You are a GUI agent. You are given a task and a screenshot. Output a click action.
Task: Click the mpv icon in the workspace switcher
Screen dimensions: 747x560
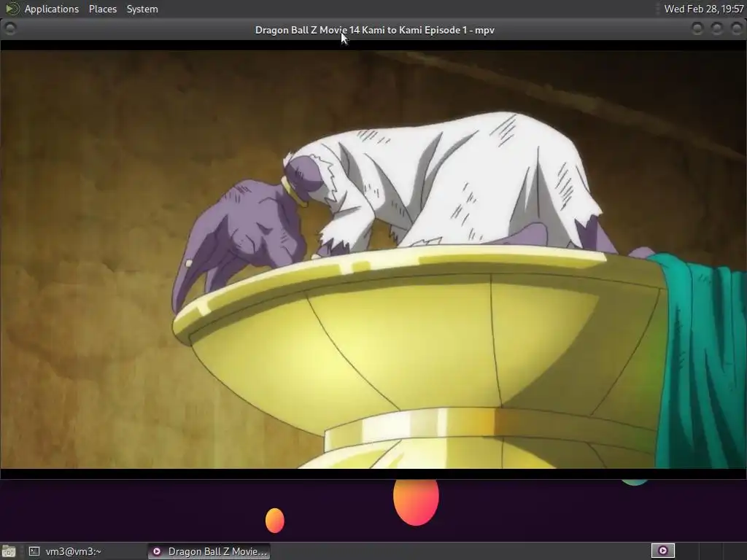tap(662, 551)
